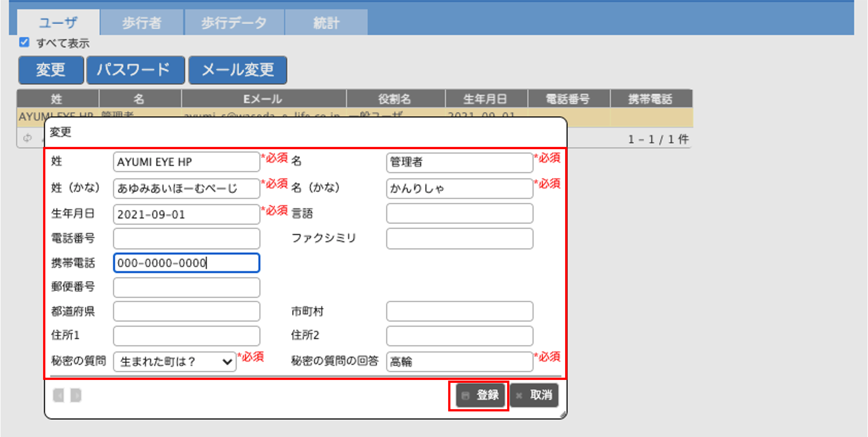This screenshot has width=868, height=437.
Task: Click the blue 変更 button
Action: pyautogui.click(x=51, y=70)
